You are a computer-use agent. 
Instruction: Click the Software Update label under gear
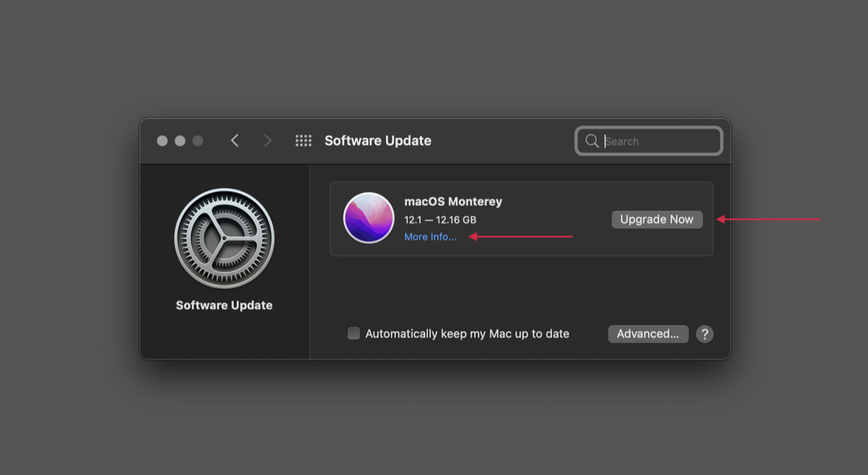pyautogui.click(x=224, y=305)
